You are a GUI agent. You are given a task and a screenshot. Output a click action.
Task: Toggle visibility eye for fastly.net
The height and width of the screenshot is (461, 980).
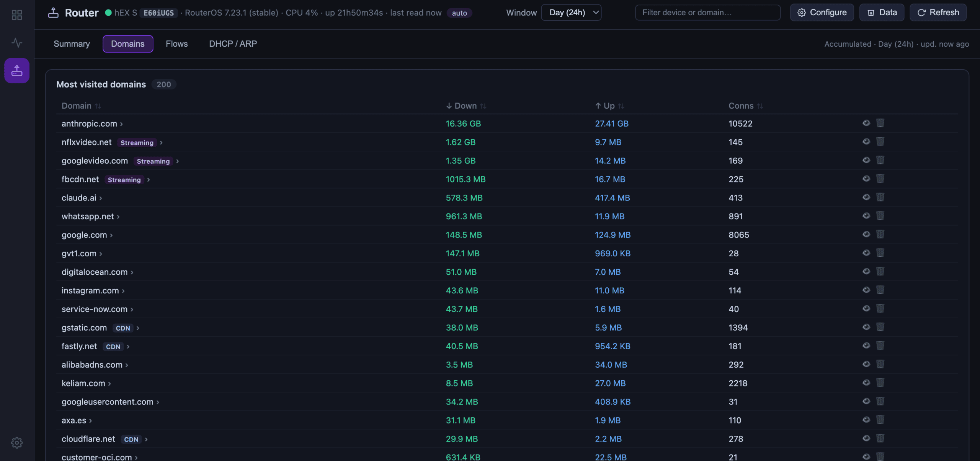(866, 345)
